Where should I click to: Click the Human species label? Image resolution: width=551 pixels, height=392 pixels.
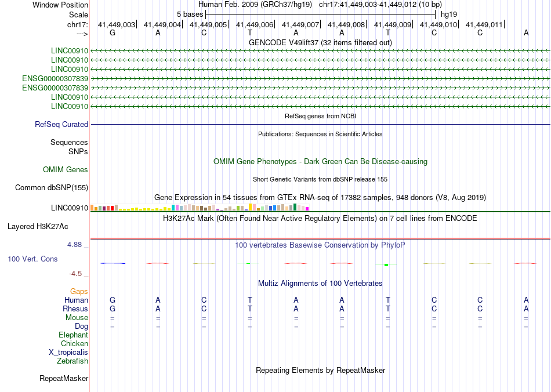pos(76,300)
